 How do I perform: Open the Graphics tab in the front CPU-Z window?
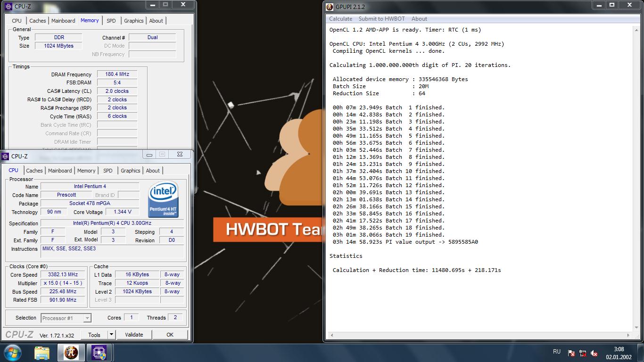click(131, 171)
